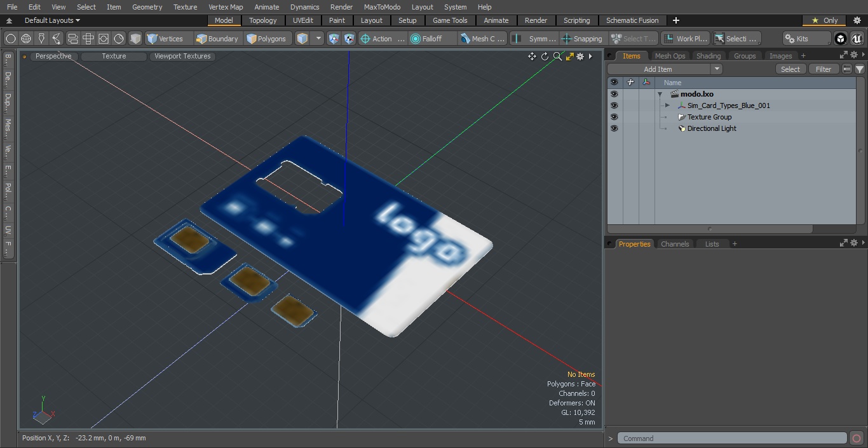
Task: Switch to the Mesh Ops tab
Action: click(x=670, y=56)
